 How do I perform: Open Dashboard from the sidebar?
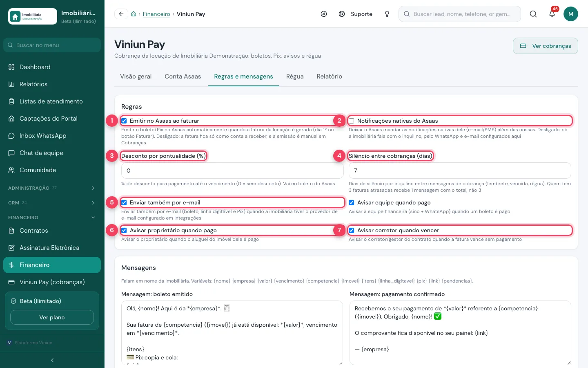pyautogui.click(x=52, y=67)
